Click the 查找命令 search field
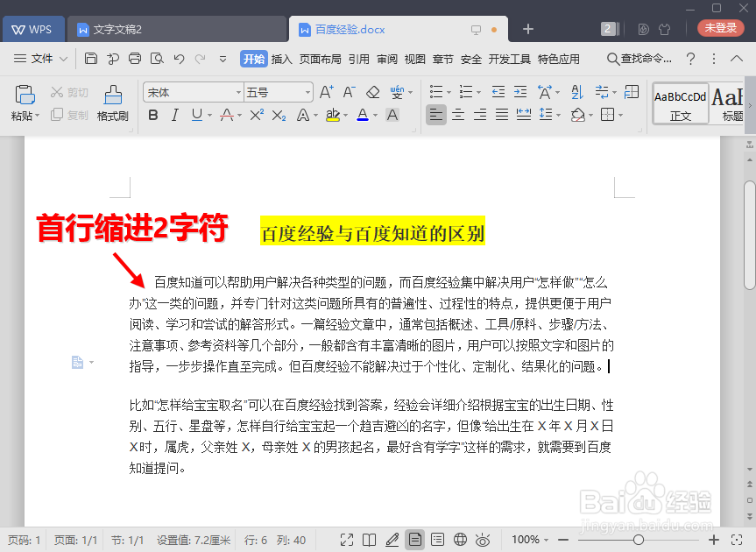 639,59
